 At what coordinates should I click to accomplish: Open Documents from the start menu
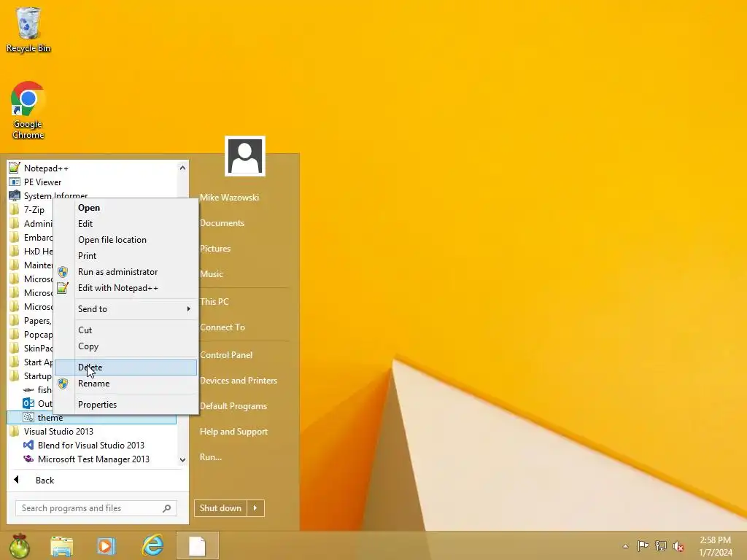point(222,223)
